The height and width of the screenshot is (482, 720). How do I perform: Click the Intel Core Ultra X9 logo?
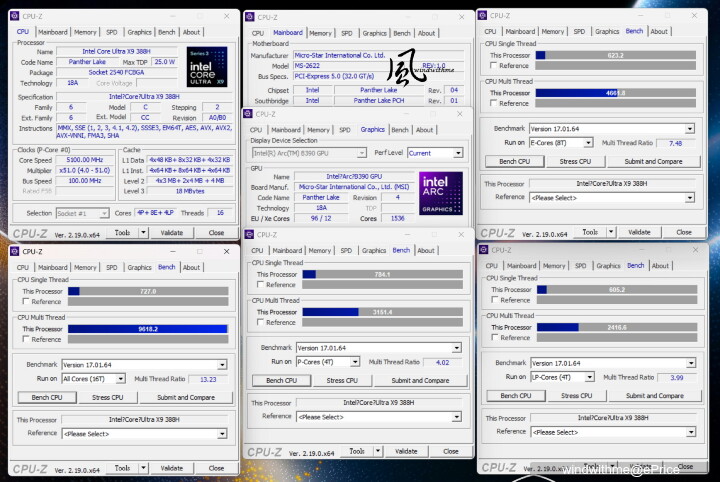pos(207,67)
